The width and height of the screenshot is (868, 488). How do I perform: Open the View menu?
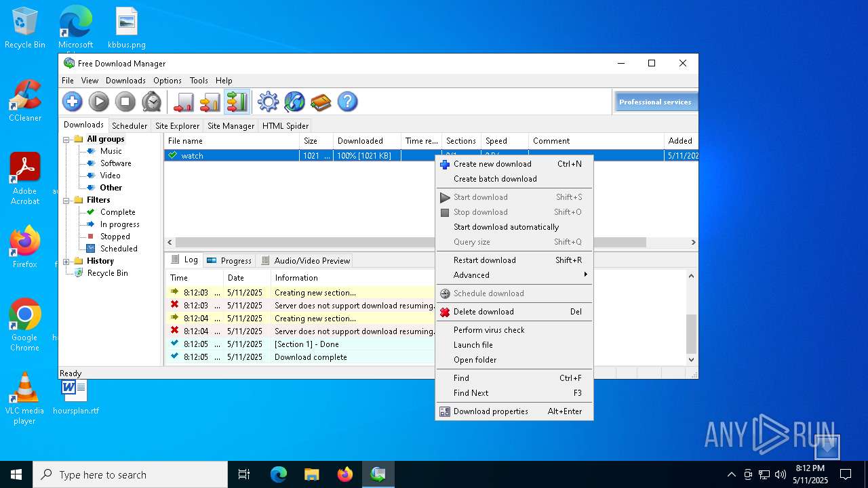coord(90,81)
